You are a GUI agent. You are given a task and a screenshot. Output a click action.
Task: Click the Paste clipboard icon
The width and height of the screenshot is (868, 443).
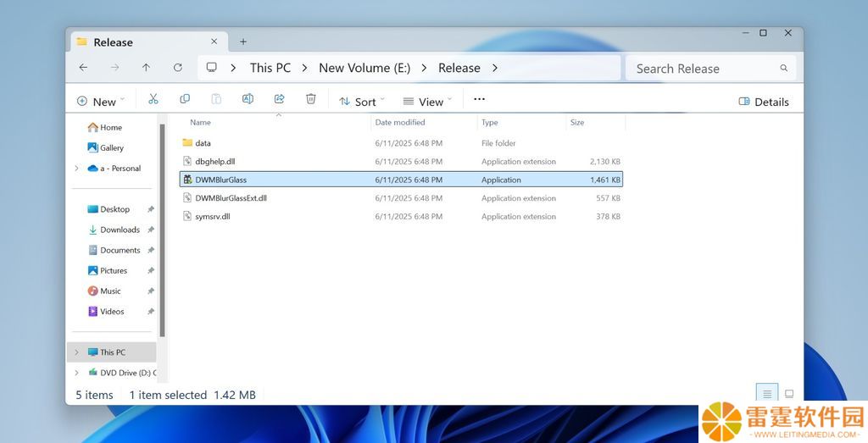click(216, 99)
